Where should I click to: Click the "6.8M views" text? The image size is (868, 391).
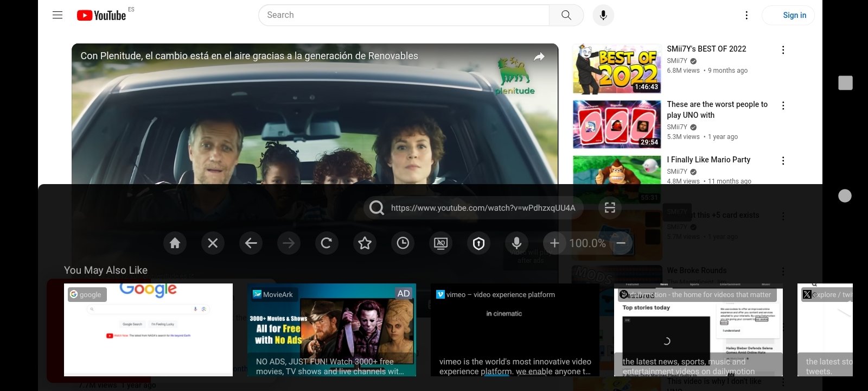pos(683,71)
